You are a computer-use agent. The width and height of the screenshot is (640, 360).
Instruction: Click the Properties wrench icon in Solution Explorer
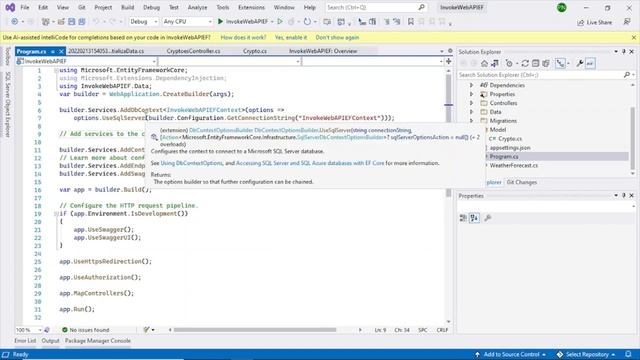point(580,63)
